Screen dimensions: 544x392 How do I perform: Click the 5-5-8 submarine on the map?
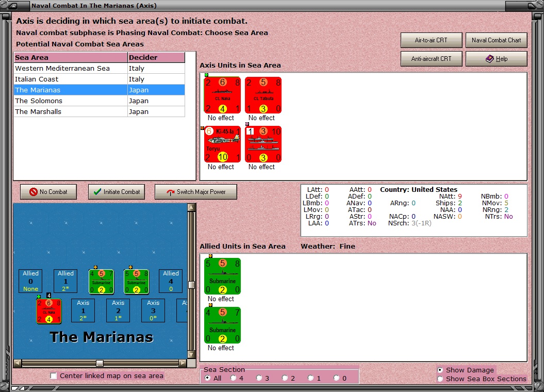[x=136, y=282]
